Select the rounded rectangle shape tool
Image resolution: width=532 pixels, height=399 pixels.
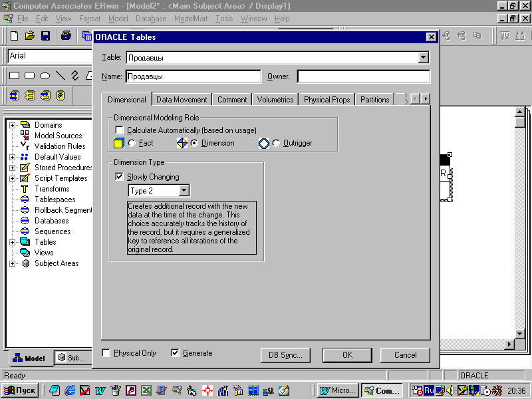click(29, 76)
